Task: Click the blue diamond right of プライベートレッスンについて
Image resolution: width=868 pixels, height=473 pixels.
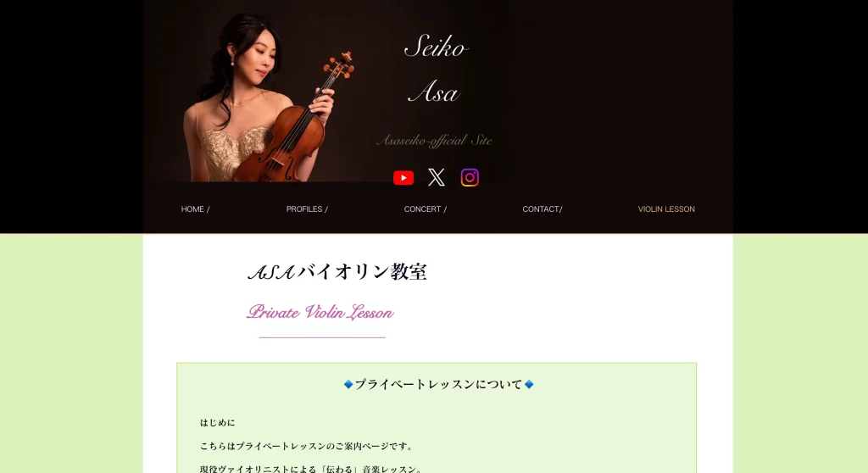Action: click(529, 384)
